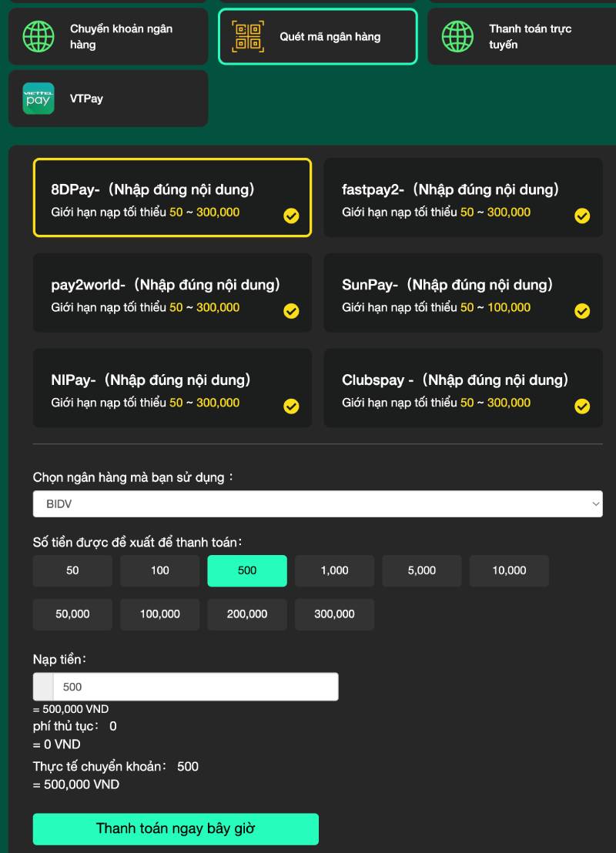Viewport: 616px width, 853px height.
Task: Open the BIDV bank selection dropdown
Action: pyautogui.click(x=318, y=503)
